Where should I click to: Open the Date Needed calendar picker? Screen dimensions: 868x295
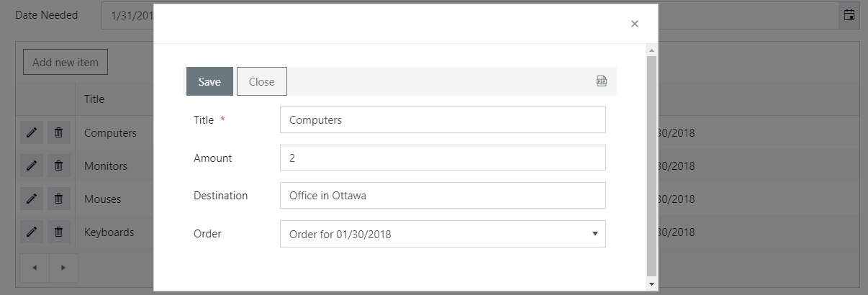pos(849,14)
